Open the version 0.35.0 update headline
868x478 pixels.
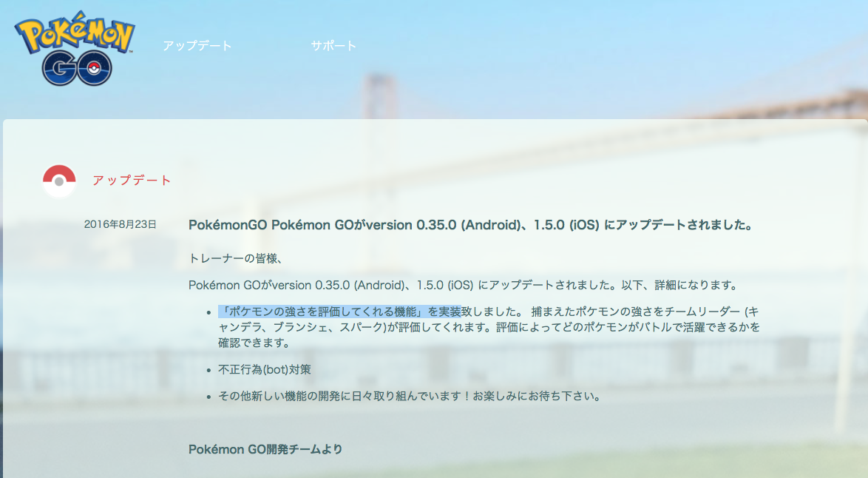[470, 225]
